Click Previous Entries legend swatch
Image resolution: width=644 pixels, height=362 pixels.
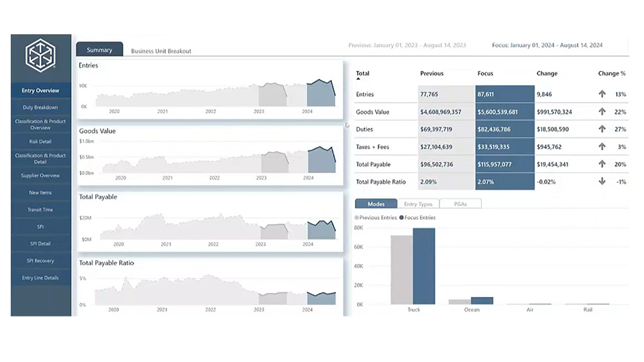[x=357, y=218]
